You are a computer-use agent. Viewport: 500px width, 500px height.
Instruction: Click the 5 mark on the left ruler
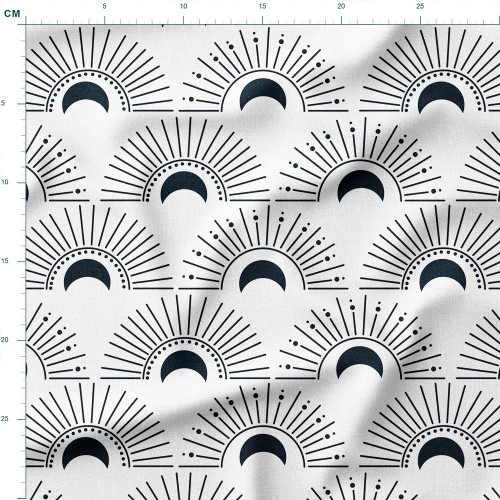point(3,103)
